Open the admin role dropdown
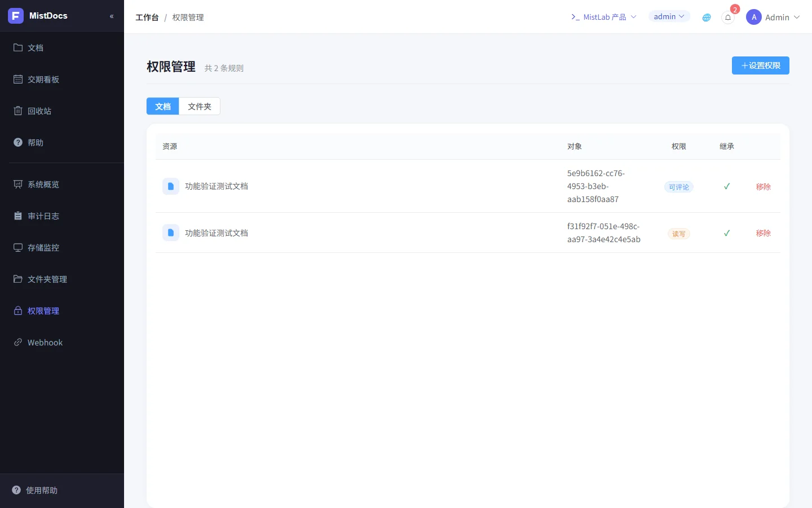Screen dimensions: 812x508 click(x=669, y=16)
